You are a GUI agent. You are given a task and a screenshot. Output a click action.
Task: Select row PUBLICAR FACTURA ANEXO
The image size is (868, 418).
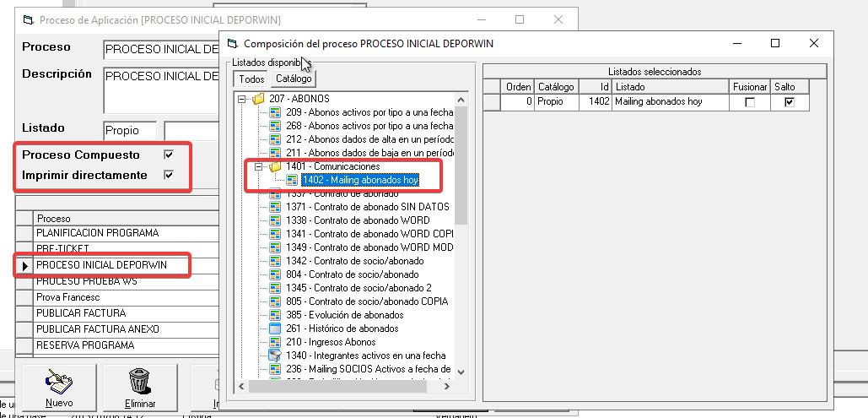click(x=127, y=329)
